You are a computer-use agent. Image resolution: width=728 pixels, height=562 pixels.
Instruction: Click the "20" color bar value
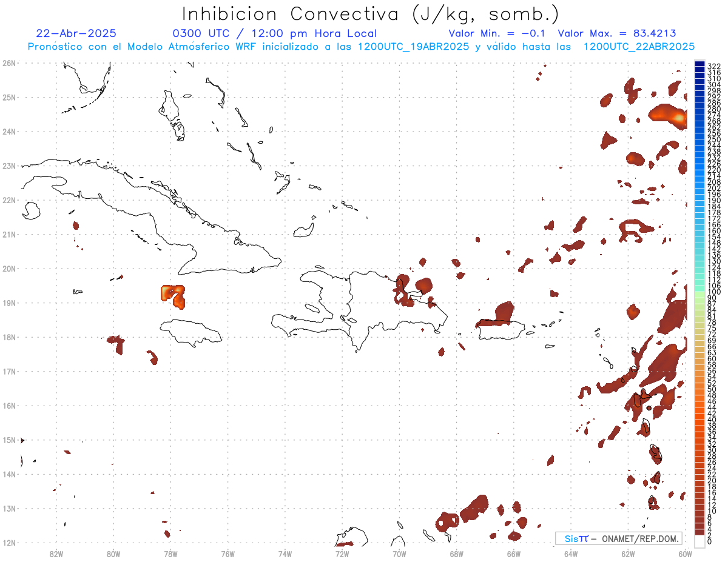point(712,481)
